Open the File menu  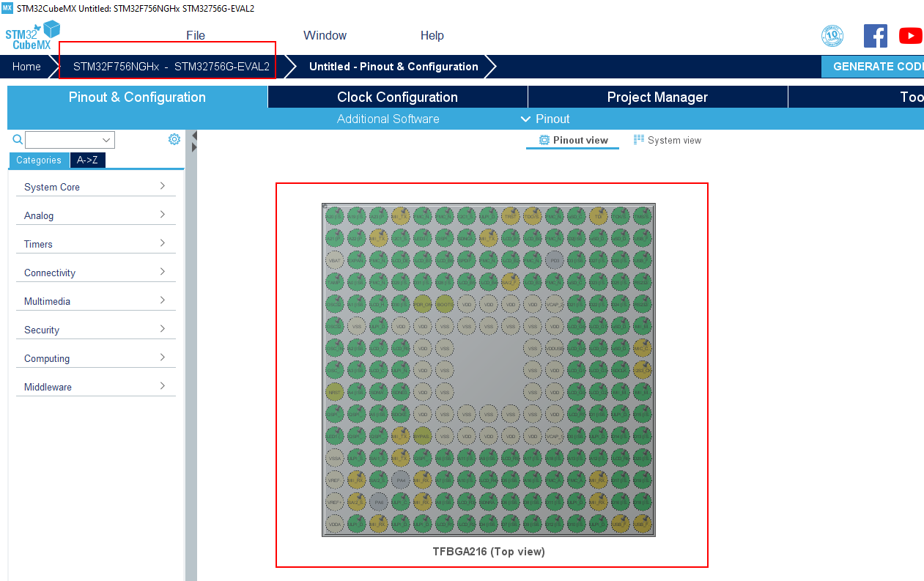(x=196, y=35)
